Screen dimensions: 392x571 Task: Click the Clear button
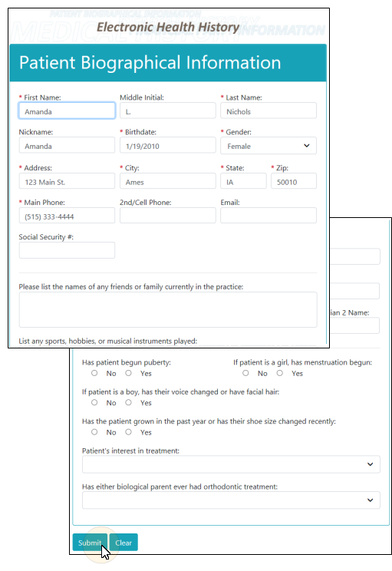124,543
